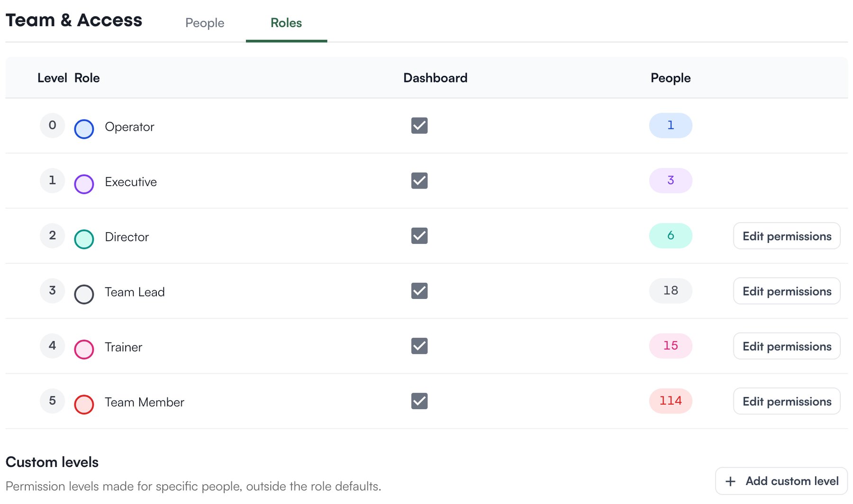Open Team Lead people count badge 18
The height and width of the screenshot is (504, 853).
point(671,291)
